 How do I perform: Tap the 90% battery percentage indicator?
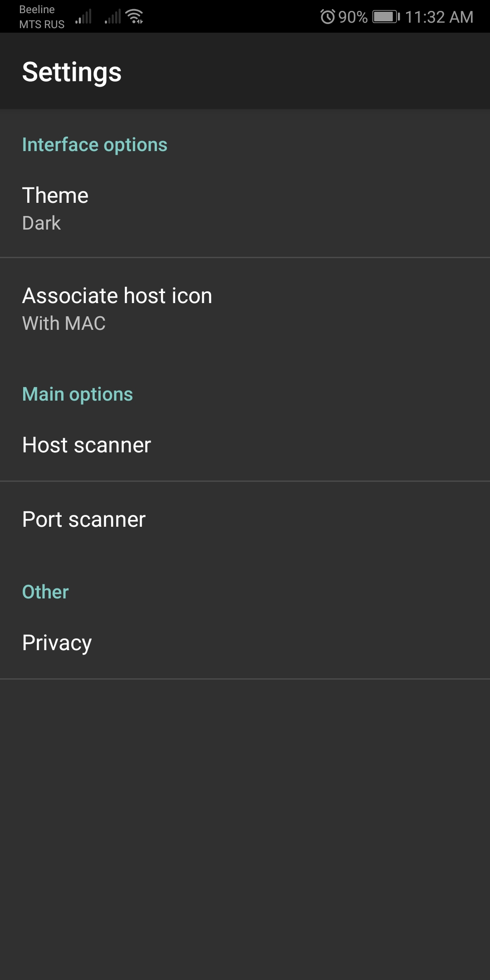353,17
